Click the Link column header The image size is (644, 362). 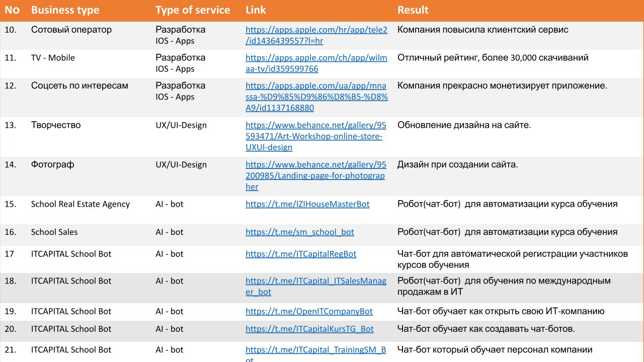point(256,10)
